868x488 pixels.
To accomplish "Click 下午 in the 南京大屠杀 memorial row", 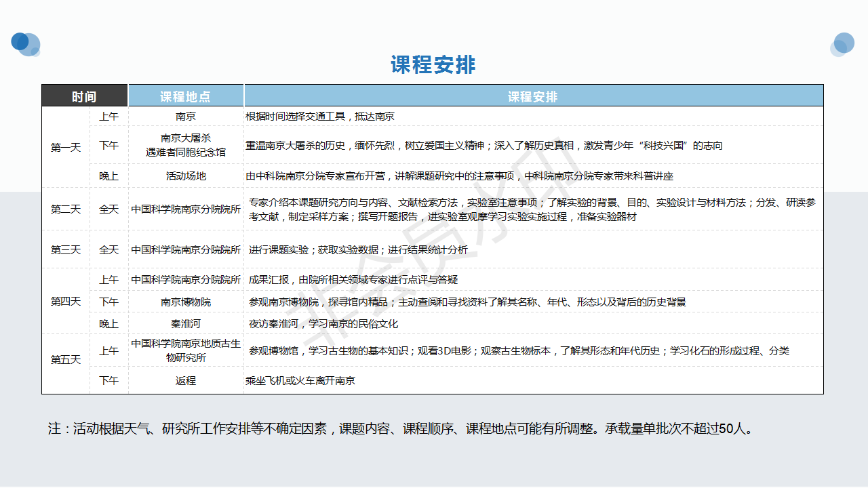I will pyautogui.click(x=109, y=145).
